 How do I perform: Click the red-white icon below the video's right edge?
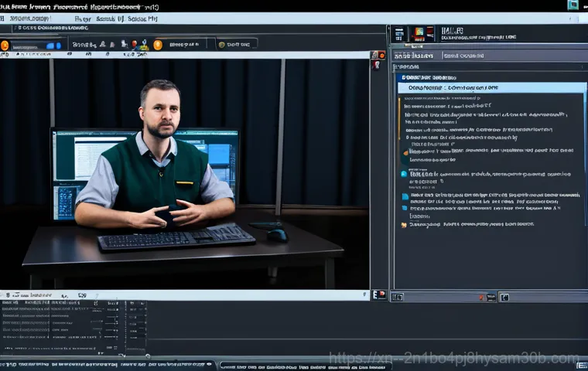pos(380,295)
